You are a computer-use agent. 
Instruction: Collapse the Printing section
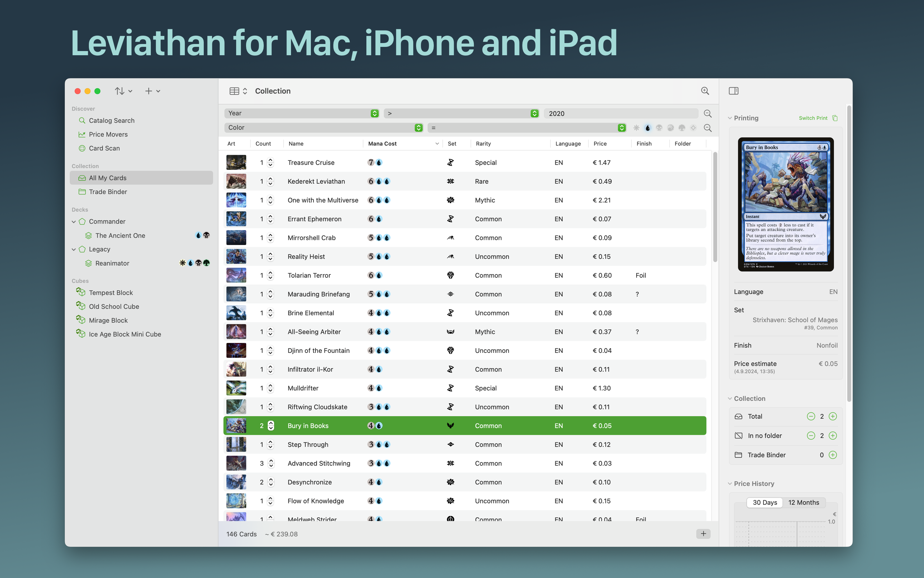click(730, 118)
